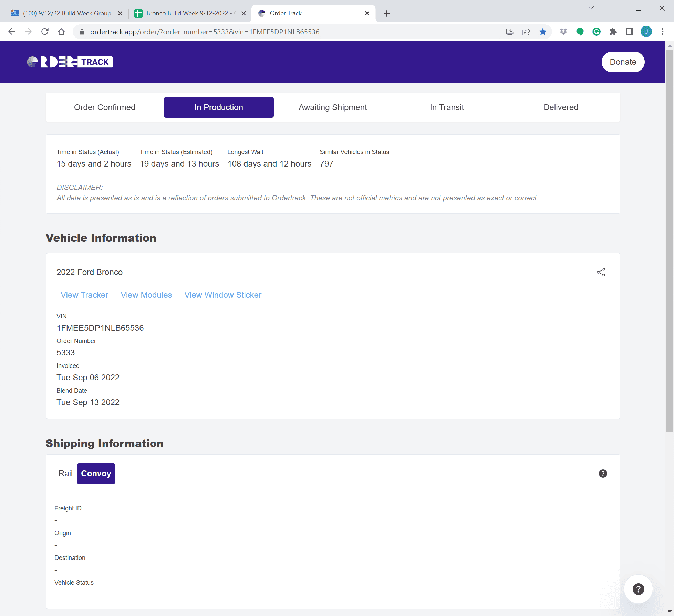Open the profile avatar menu
674x616 pixels.
pos(646,32)
